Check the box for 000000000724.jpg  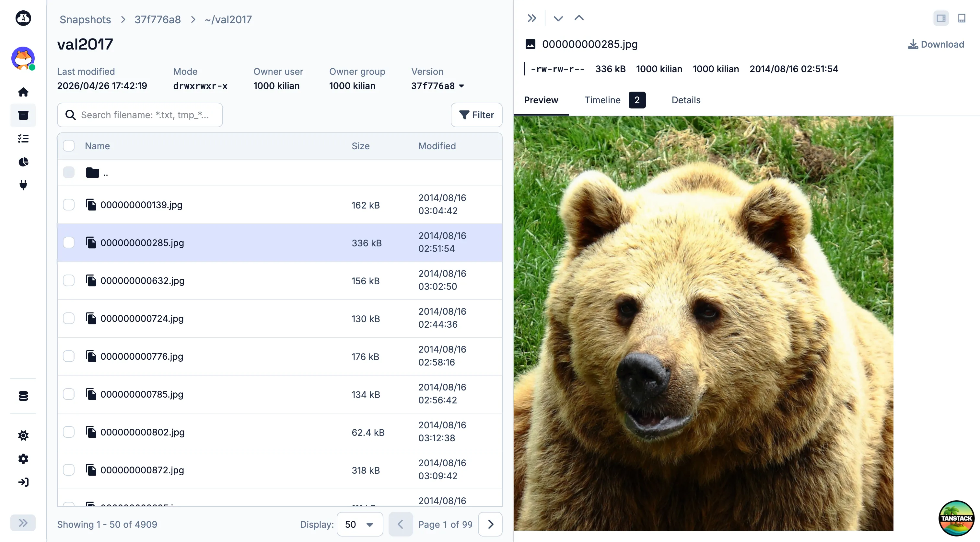[x=68, y=318]
